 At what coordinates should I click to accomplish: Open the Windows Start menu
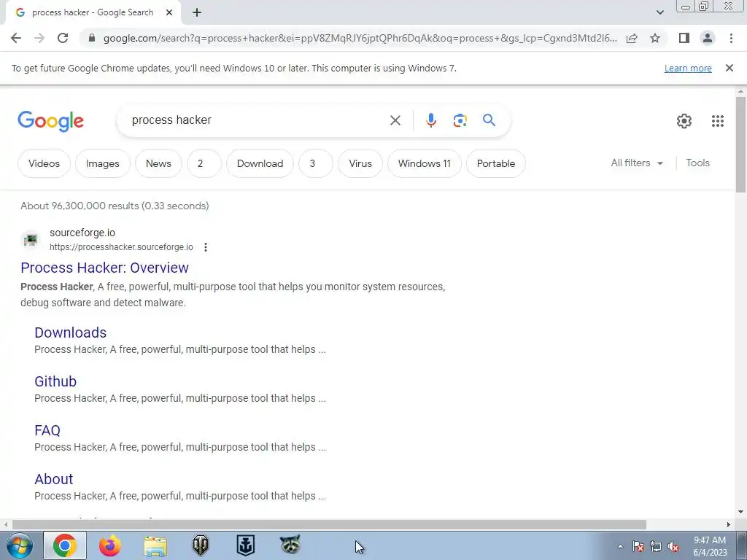click(20, 546)
